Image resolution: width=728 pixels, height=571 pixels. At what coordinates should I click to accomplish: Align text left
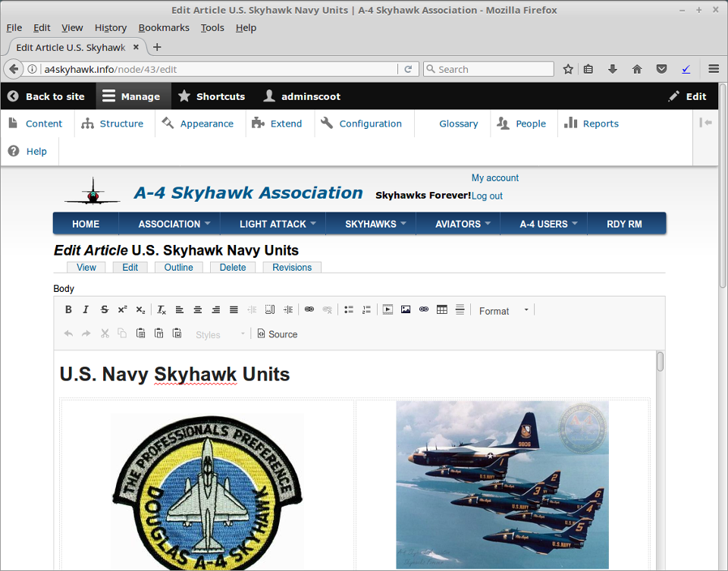[x=179, y=309]
